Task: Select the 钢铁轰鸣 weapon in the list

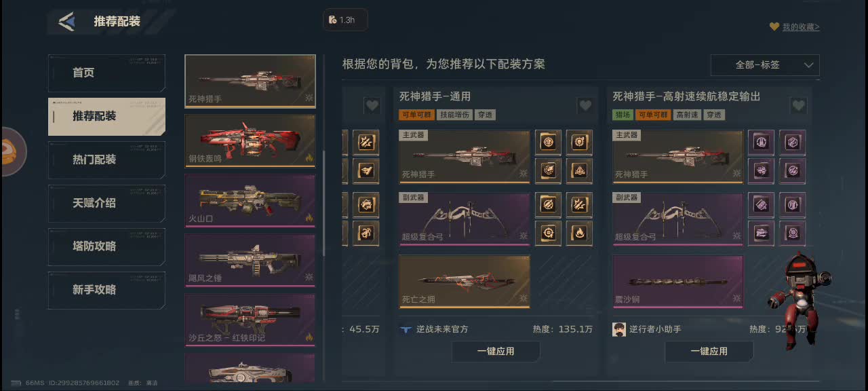Action: tap(250, 141)
